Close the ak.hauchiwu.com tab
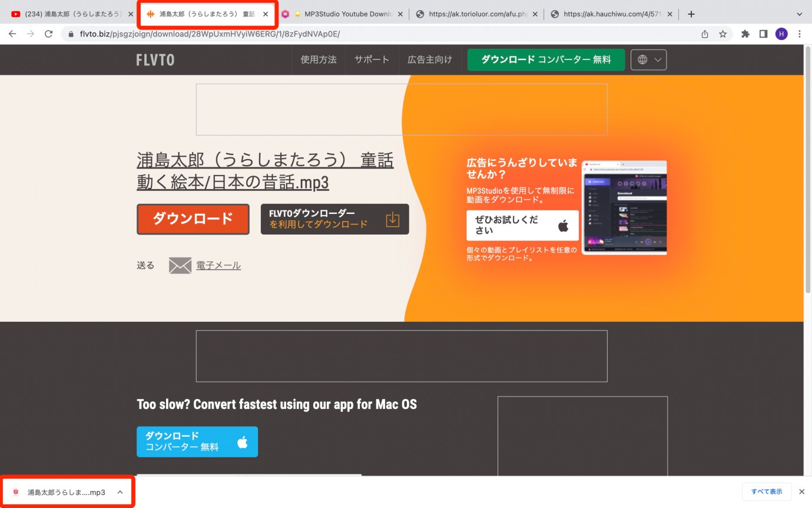The image size is (812, 508). click(x=670, y=14)
